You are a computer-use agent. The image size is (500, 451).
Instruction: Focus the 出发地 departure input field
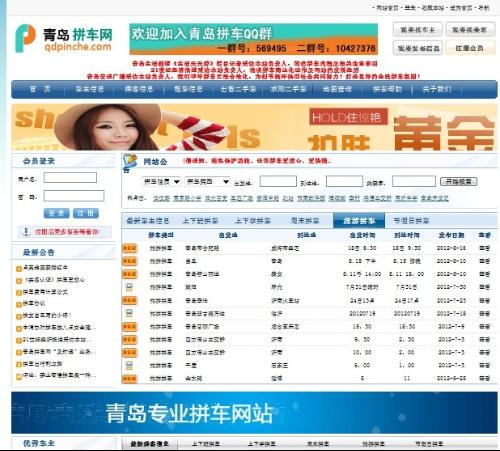coord(278,181)
